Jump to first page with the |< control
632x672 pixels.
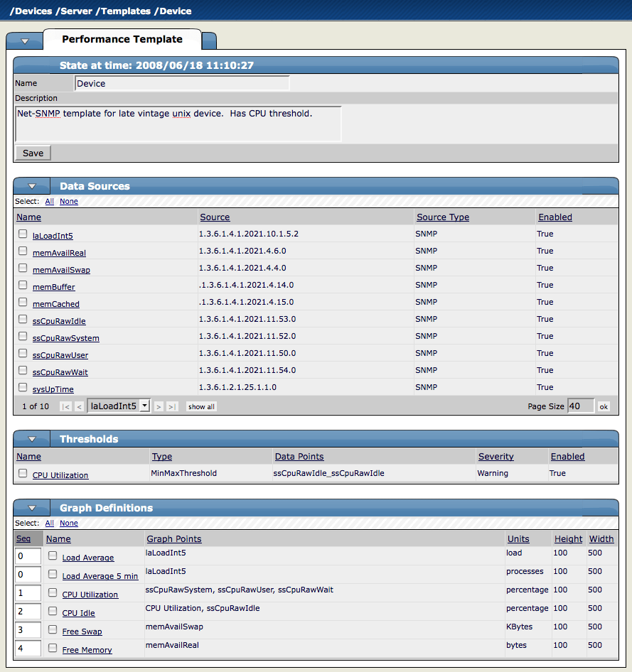(65, 406)
